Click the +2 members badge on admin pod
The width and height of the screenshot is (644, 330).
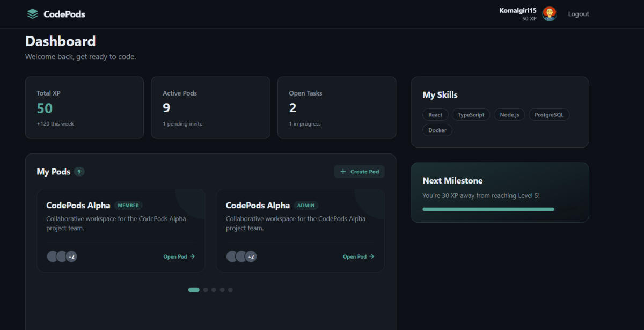click(x=251, y=256)
